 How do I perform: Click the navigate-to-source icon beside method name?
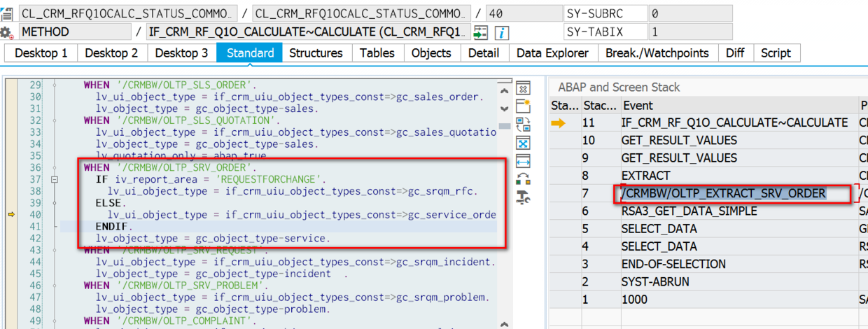click(x=481, y=32)
